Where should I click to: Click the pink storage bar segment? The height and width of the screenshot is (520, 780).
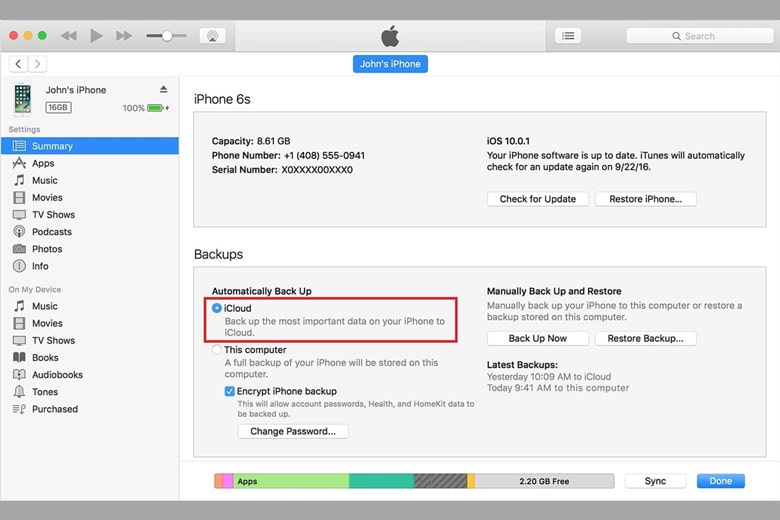pyautogui.click(x=228, y=481)
